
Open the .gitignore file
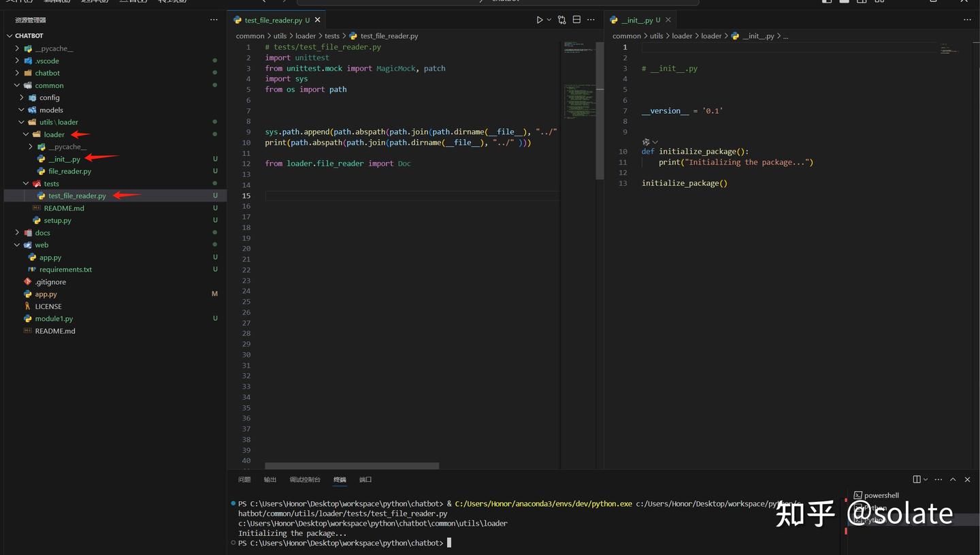coord(50,282)
